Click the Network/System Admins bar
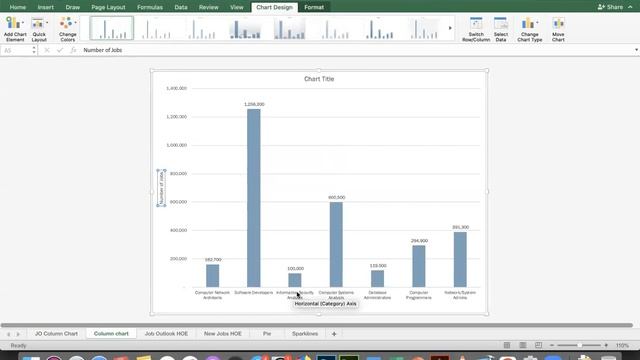Image resolution: width=640 pixels, height=360 pixels. [460, 260]
